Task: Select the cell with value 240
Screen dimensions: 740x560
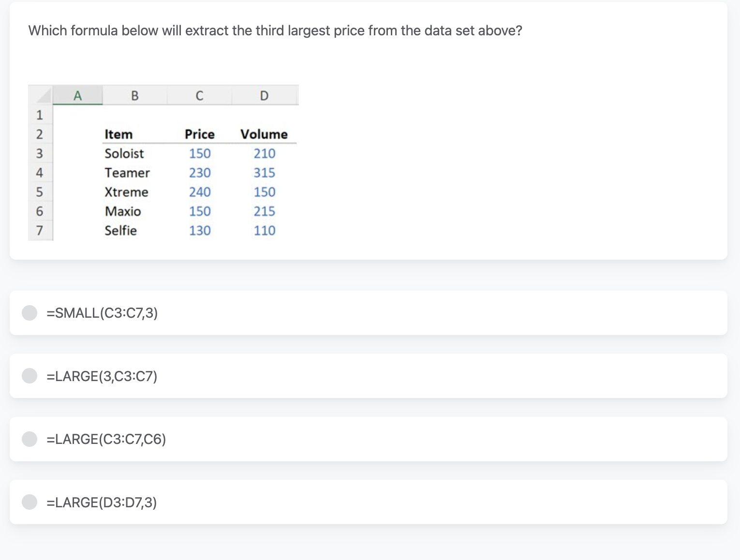Action: [199, 192]
